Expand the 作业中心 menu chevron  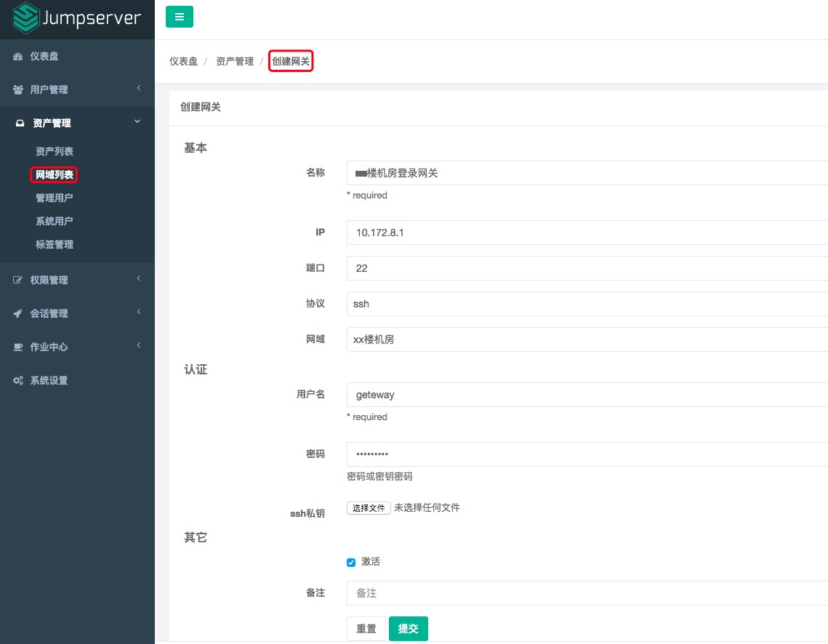pos(138,345)
